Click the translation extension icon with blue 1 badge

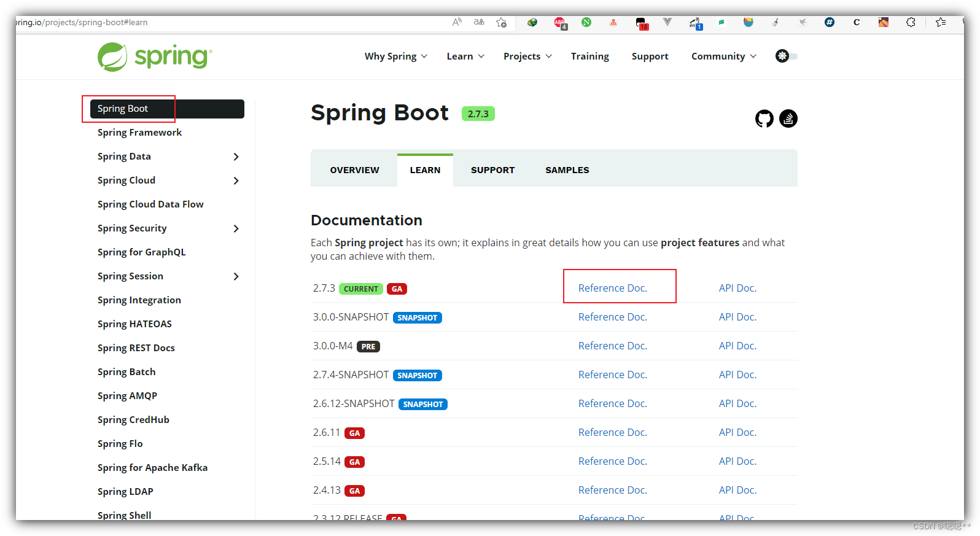click(x=695, y=23)
